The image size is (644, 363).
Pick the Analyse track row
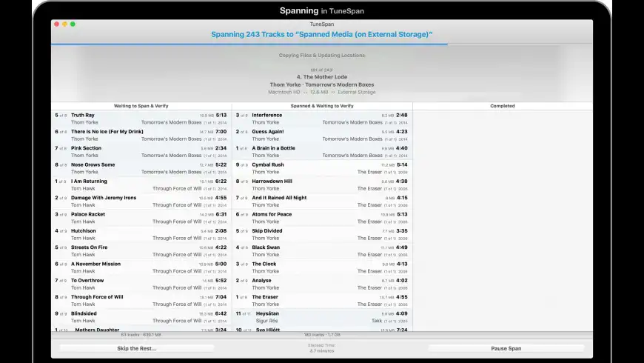(x=322, y=284)
